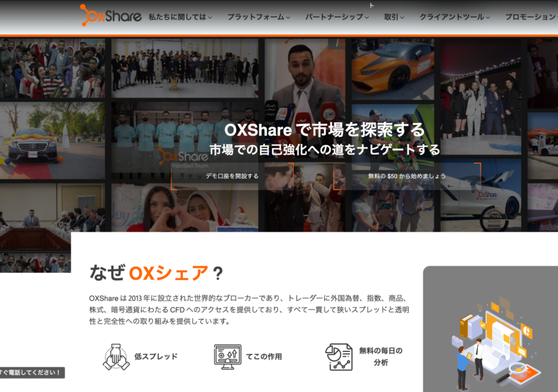Viewport: 558px width, 392px height.
Task: Click the OxShare logo in header
Action: tap(111, 15)
